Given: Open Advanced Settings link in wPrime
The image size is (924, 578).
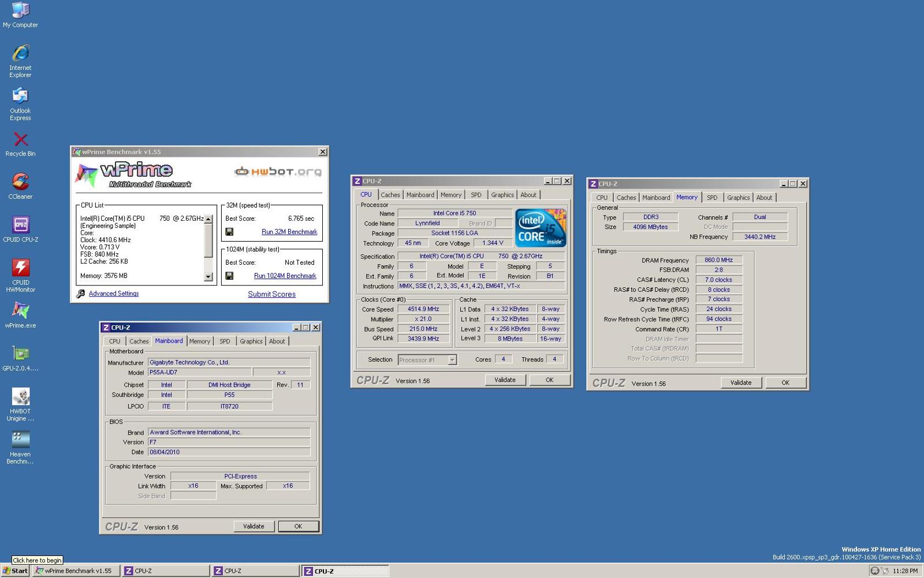Looking at the screenshot, I should coord(114,294).
